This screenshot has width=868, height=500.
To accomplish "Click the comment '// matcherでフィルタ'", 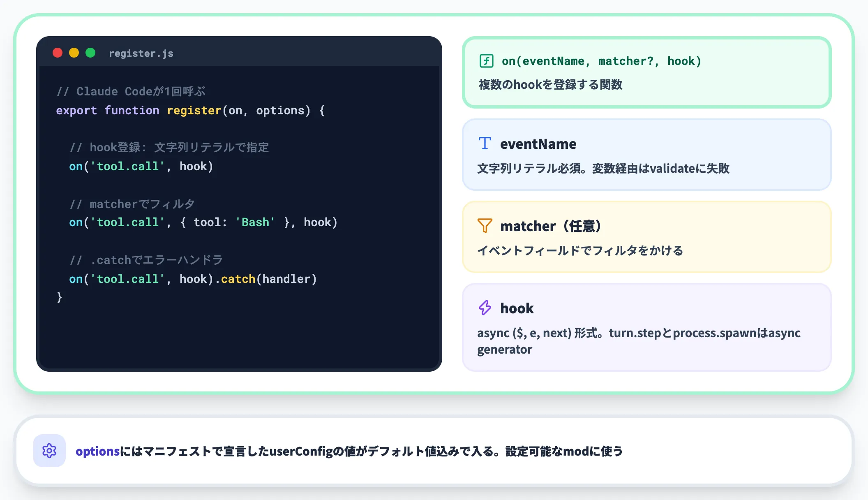I will point(132,204).
